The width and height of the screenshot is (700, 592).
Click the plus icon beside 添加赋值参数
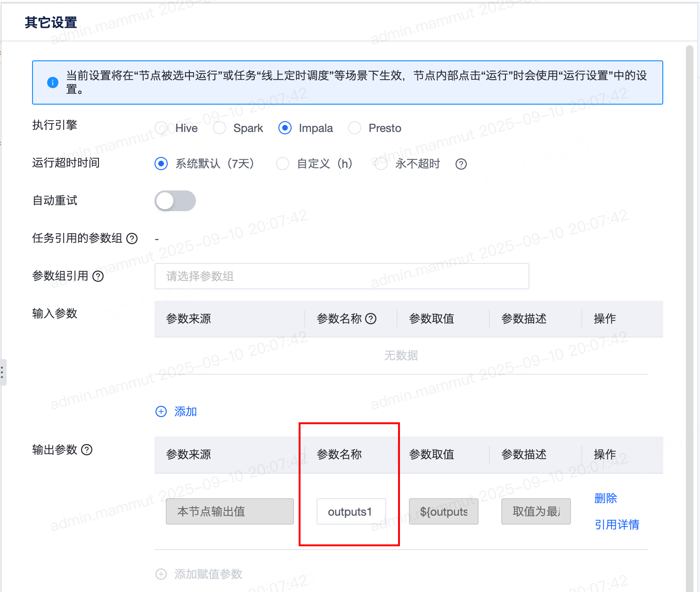[161, 574]
